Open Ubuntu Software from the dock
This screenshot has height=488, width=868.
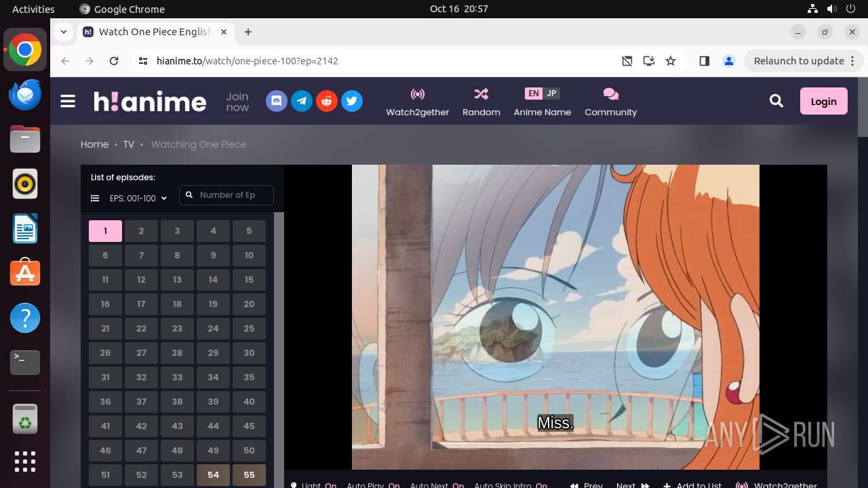(x=25, y=273)
